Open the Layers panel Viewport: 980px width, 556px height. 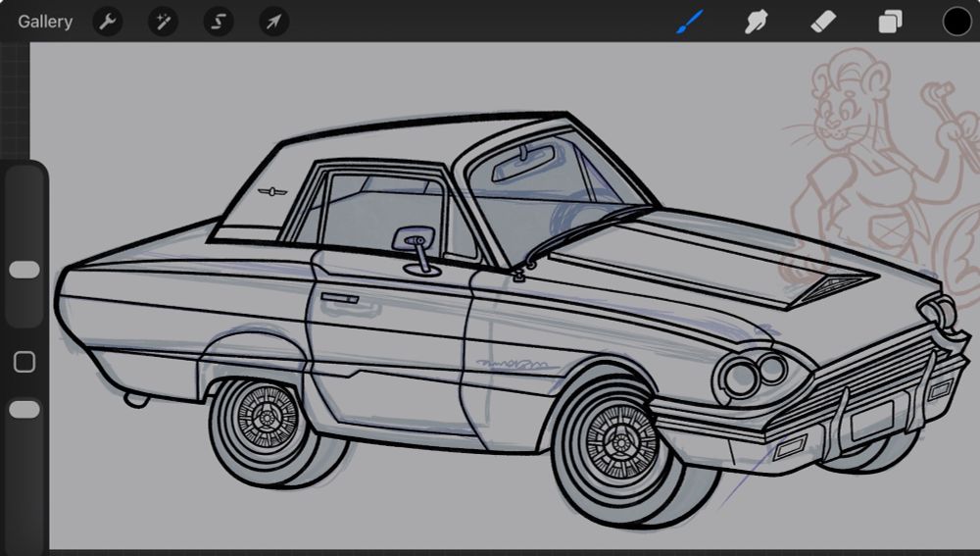click(890, 22)
